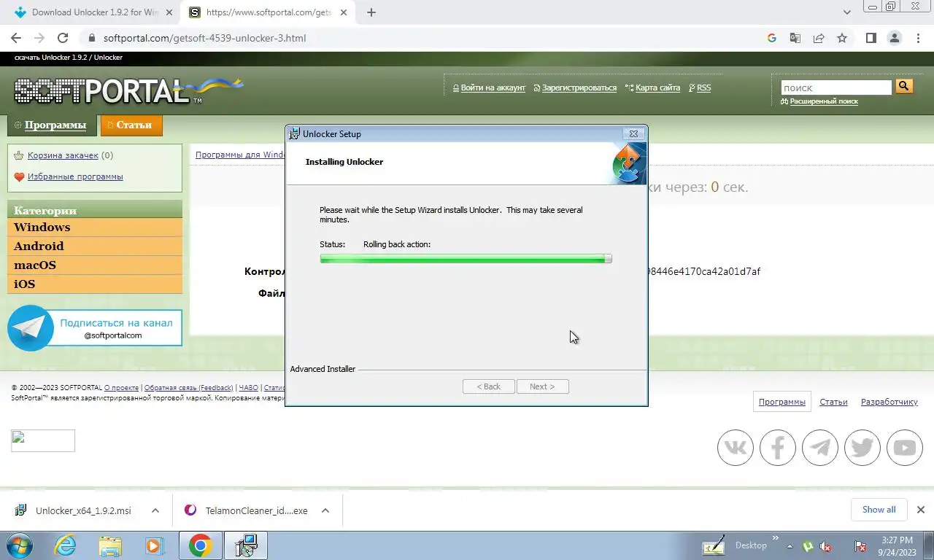The width and height of the screenshot is (934, 560).
Task: Open the Chrome profile avatar
Action: (894, 38)
